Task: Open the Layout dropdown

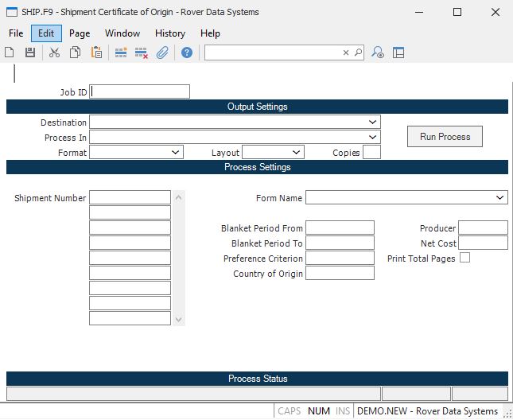Action: [x=297, y=152]
